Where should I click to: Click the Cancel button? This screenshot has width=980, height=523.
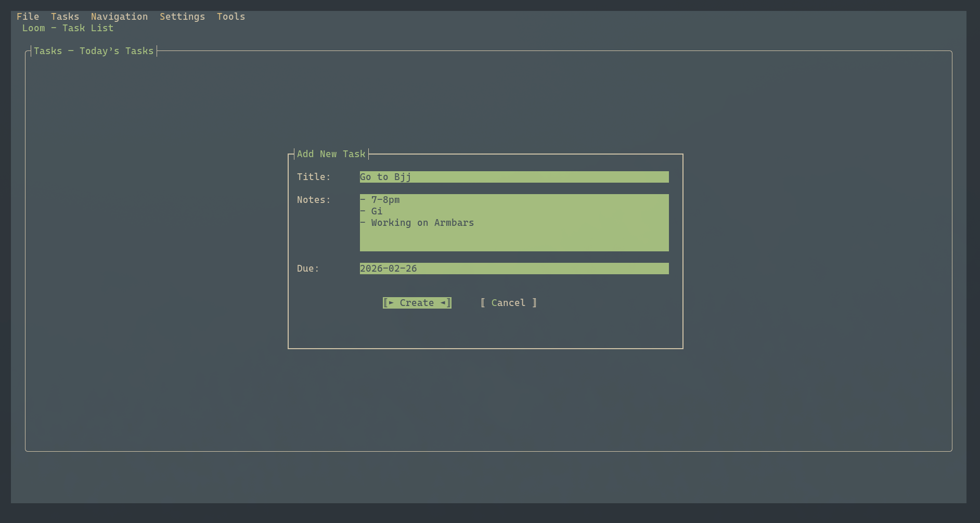point(508,302)
